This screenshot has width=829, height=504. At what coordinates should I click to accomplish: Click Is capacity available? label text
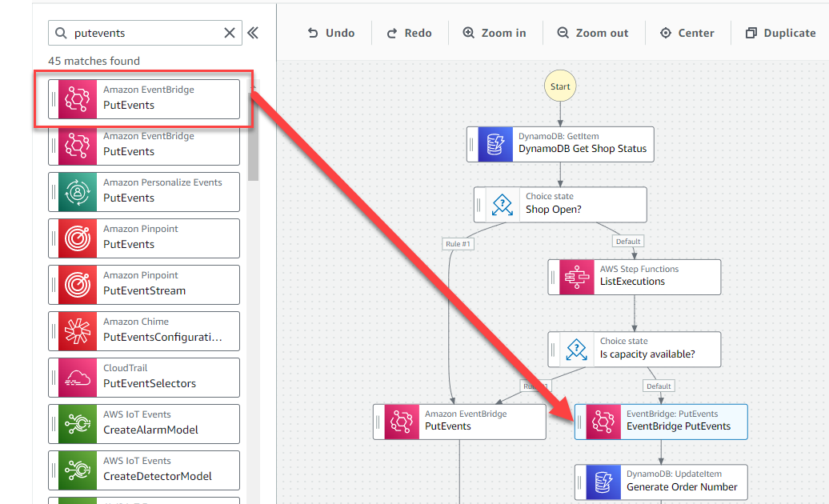pyautogui.click(x=647, y=354)
